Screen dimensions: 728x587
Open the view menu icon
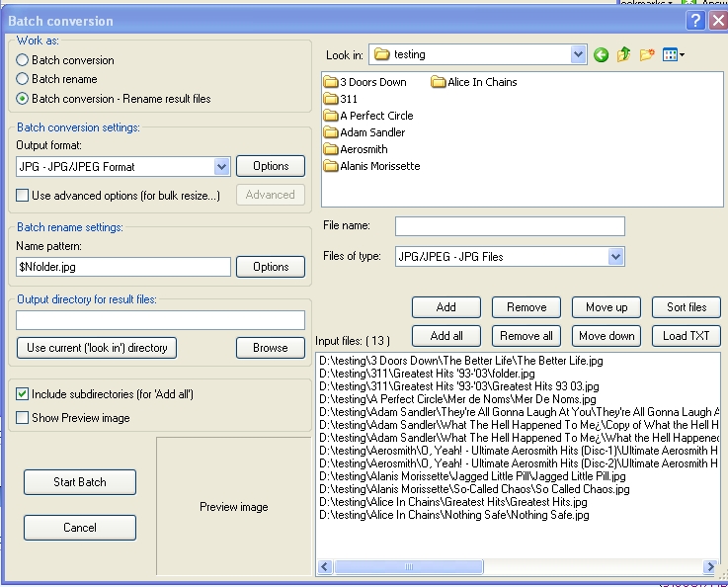point(674,54)
